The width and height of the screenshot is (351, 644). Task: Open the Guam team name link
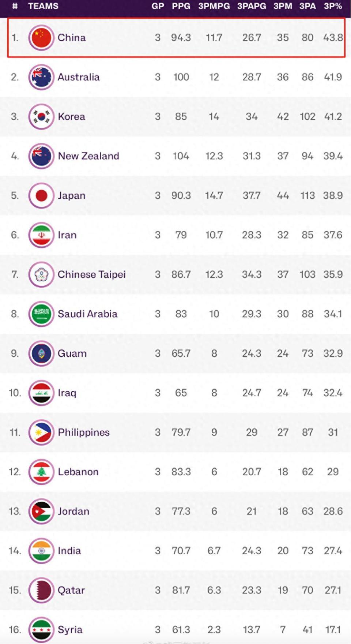click(72, 353)
